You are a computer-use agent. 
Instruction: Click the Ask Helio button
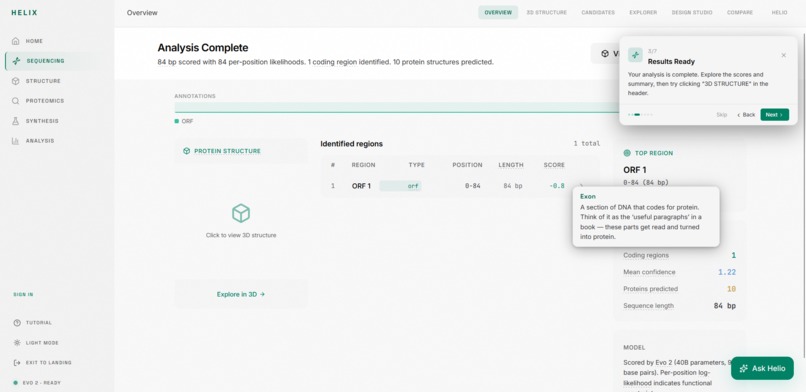(x=762, y=368)
